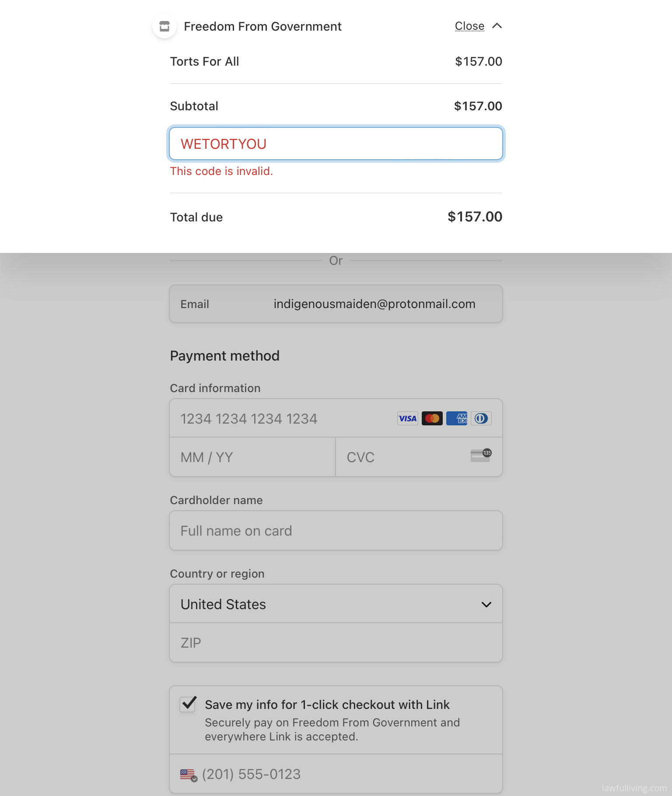Uncheck Save my info for 1-click checkout
Image resolution: width=672 pixels, height=796 pixels.
188,704
